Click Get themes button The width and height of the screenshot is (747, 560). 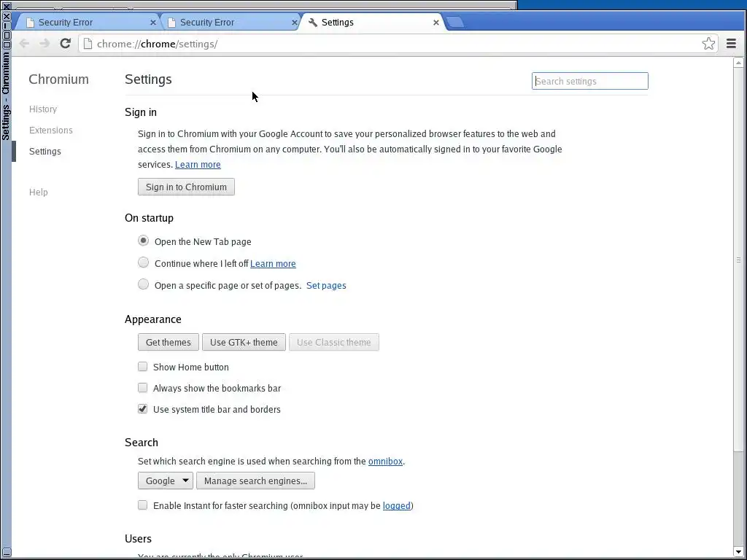pos(169,342)
